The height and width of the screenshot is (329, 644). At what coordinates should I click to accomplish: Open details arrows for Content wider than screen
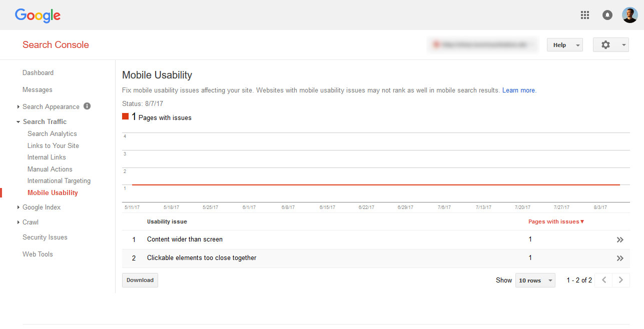tap(620, 240)
